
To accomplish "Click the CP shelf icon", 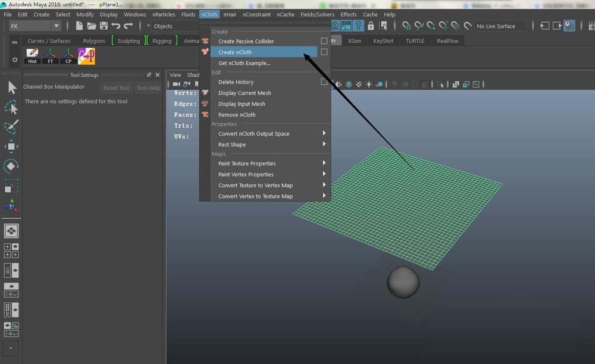I will pos(68,56).
